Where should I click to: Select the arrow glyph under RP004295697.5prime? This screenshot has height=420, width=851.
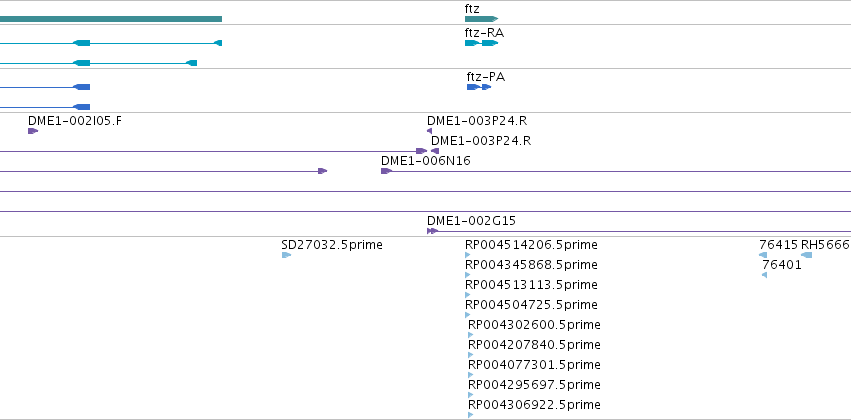pyautogui.click(x=471, y=395)
